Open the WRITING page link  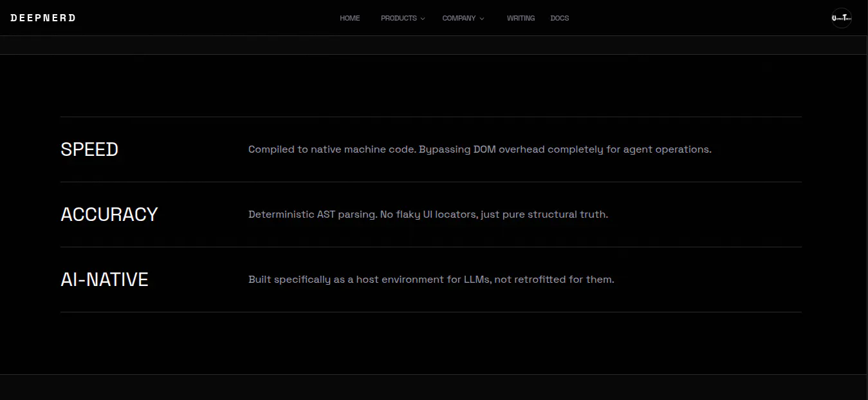click(x=521, y=18)
